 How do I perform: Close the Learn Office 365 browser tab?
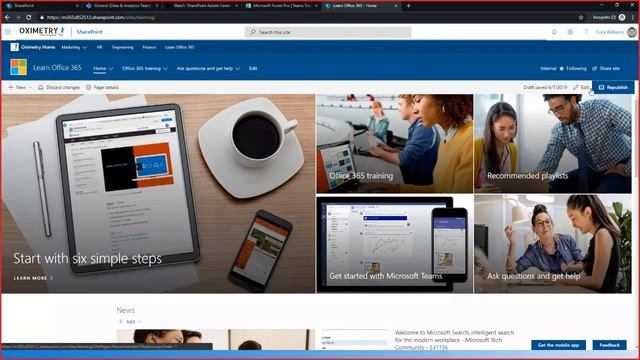396,6
